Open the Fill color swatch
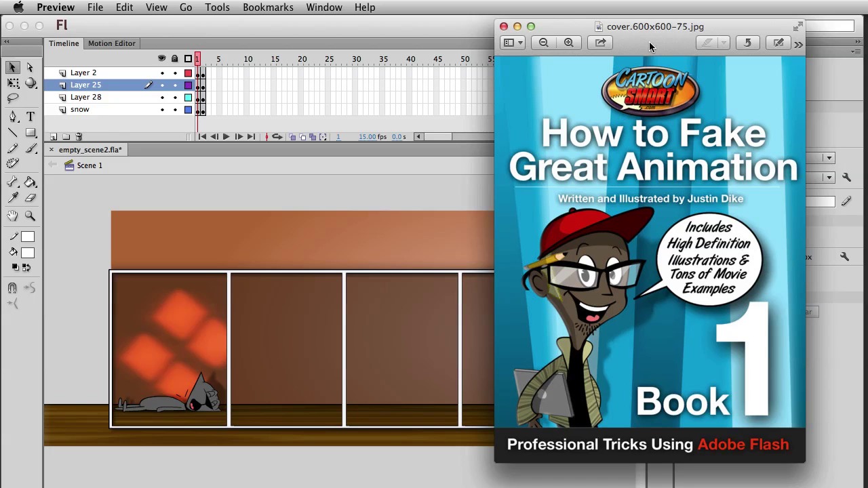 tap(27, 253)
